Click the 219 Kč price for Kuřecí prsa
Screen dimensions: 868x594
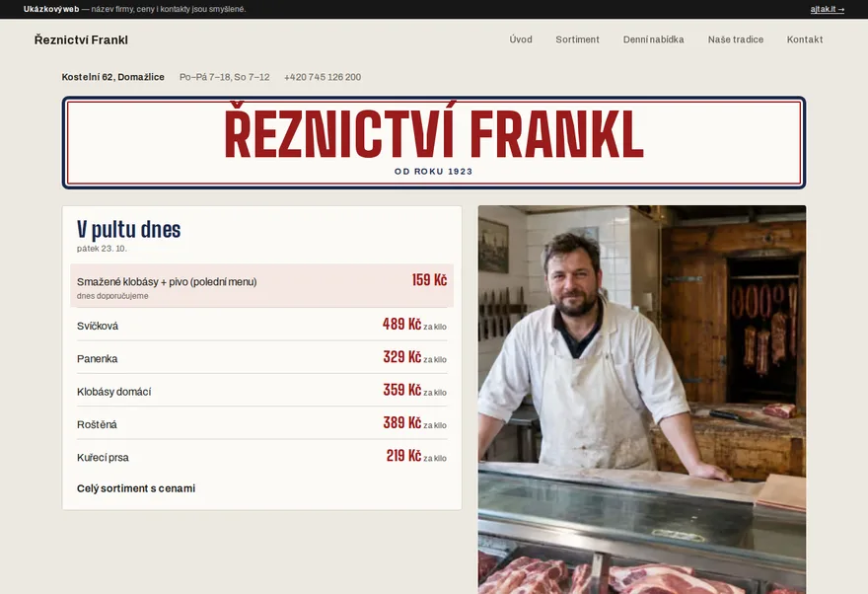403,456
